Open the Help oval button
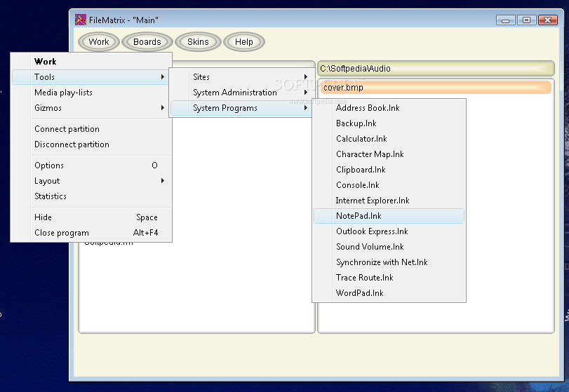Viewport: 569px width, 392px height. pyautogui.click(x=244, y=41)
